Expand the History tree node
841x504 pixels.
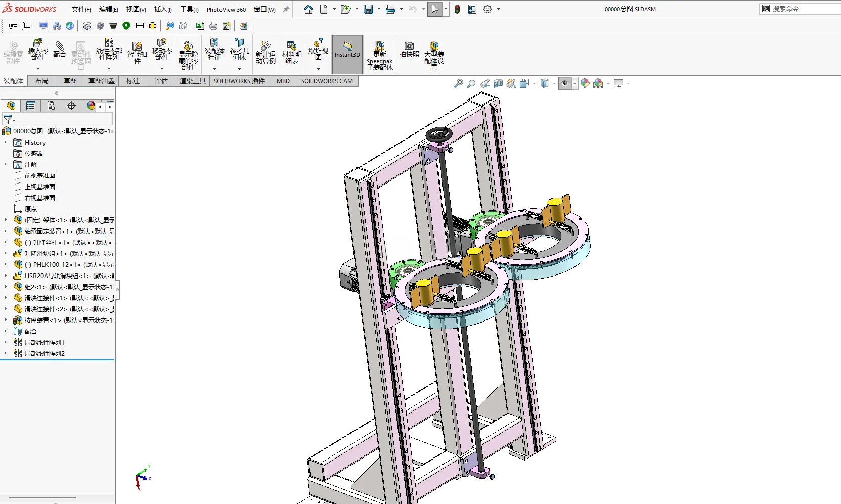click(6, 143)
